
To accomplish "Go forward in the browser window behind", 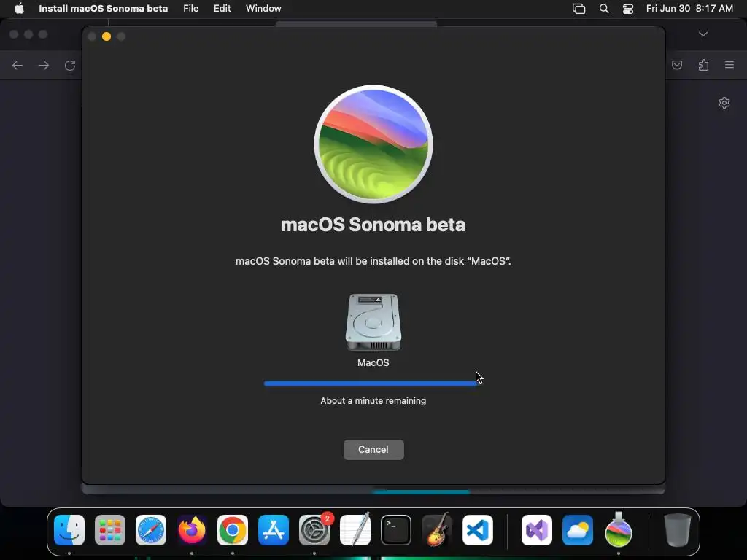I will point(44,65).
